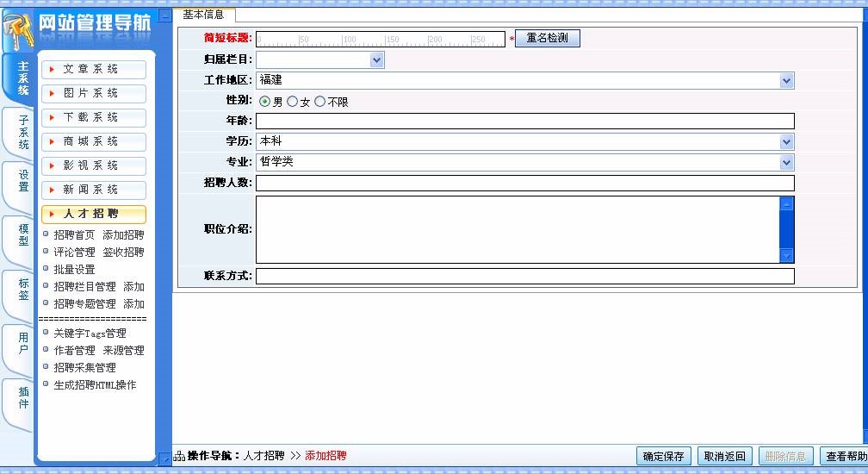Open 招聘专题管理 link
Viewport: 868px width, 474px height.
tap(84, 304)
